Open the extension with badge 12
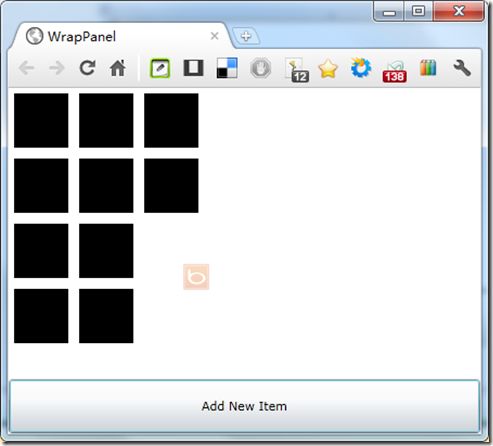The width and height of the screenshot is (493, 446). pos(297,70)
